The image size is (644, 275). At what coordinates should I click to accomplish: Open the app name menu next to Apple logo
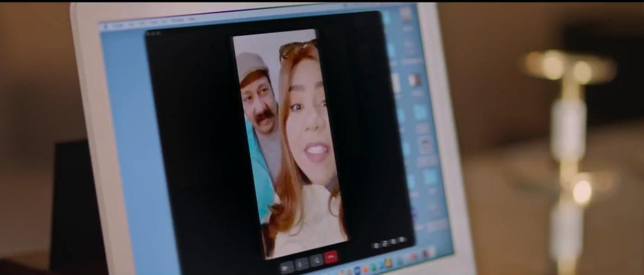(x=119, y=25)
